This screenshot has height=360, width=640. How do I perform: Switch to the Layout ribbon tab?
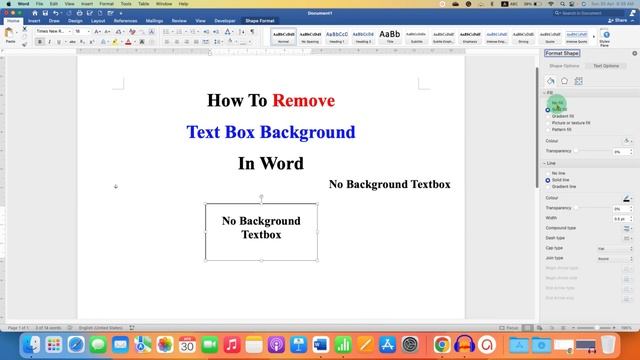(98, 21)
